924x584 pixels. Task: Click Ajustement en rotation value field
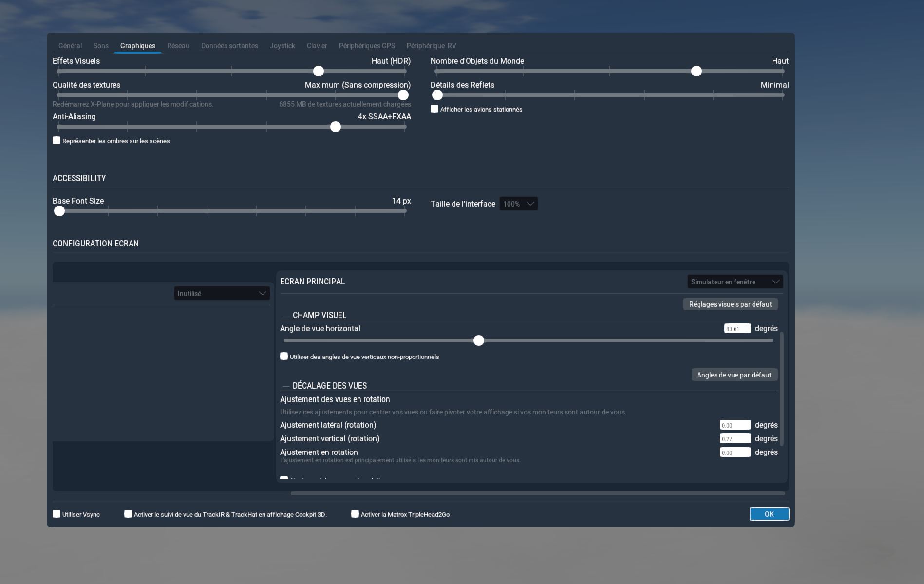[x=735, y=452]
